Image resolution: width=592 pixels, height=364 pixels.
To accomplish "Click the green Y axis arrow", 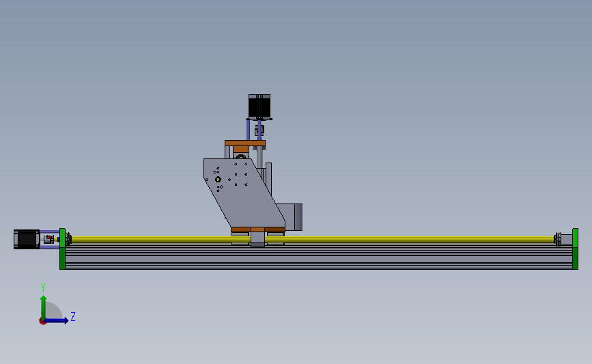I will pyautogui.click(x=44, y=307).
